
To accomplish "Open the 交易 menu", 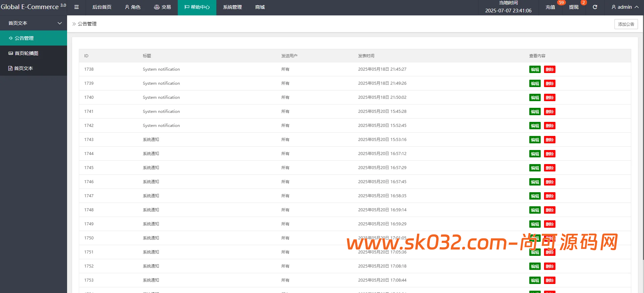I will click(162, 7).
